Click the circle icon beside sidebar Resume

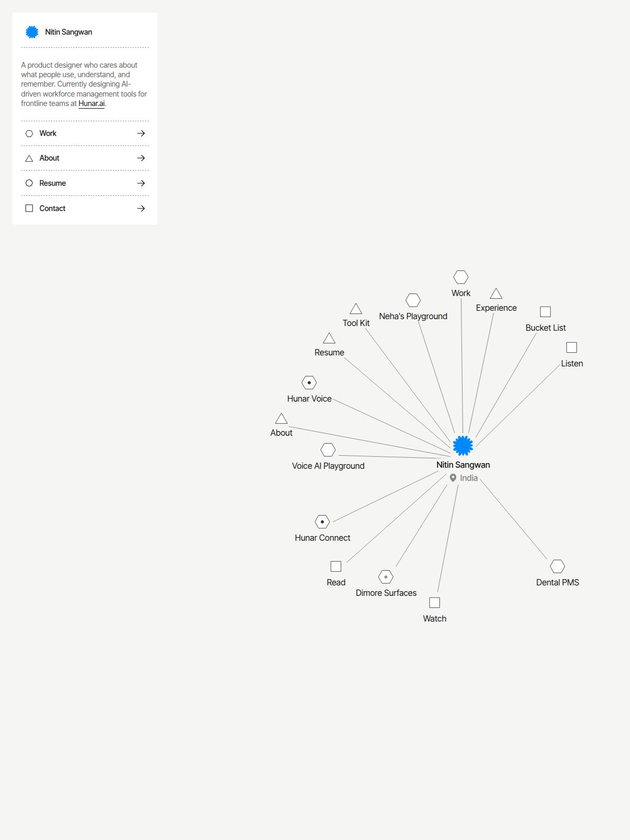pyautogui.click(x=29, y=183)
